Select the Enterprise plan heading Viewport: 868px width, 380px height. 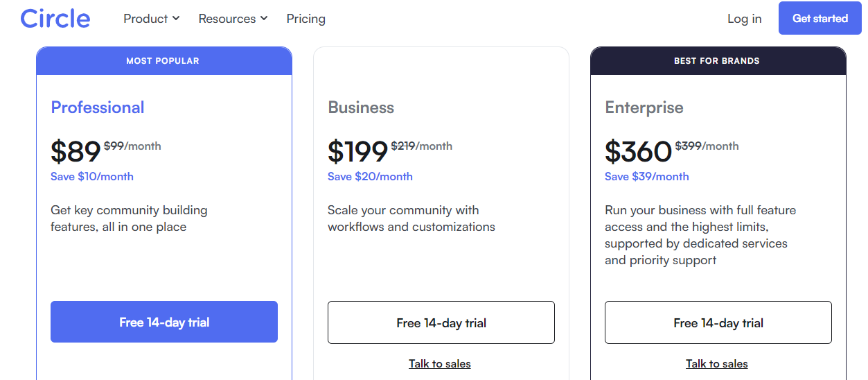point(644,107)
